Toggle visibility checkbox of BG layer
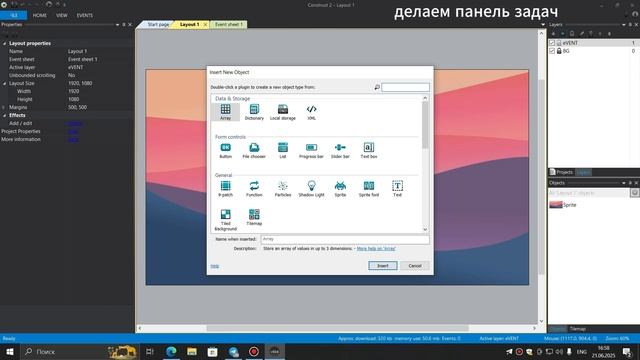The image size is (640, 360). [x=552, y=51]
